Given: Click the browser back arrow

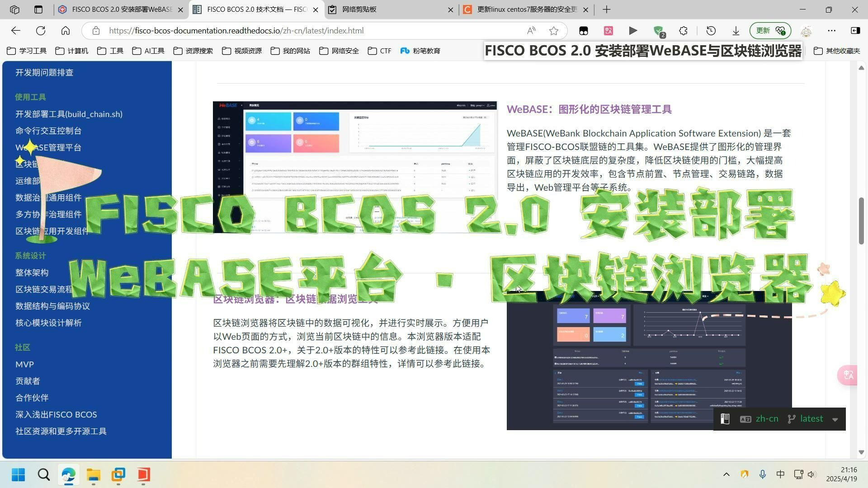Looking at the screenshot, I should (16, 31).
